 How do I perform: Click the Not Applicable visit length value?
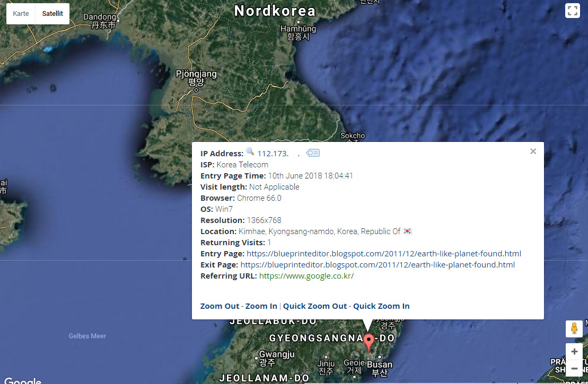tap(274, 187)
